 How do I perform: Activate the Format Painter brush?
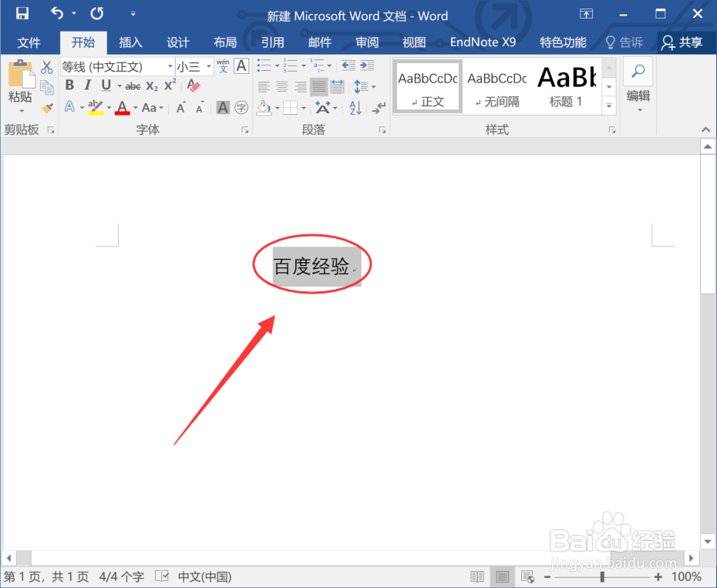46,109
